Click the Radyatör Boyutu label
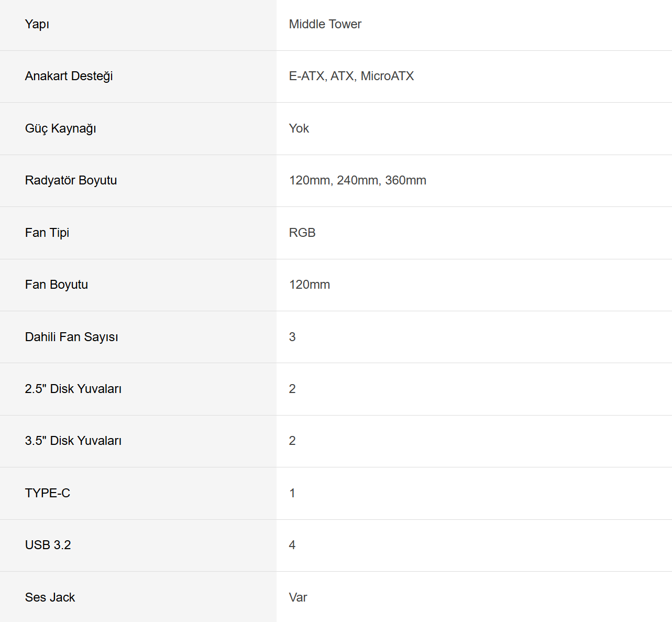Viewport: 672px width, 622px height. tap(71, 180)
